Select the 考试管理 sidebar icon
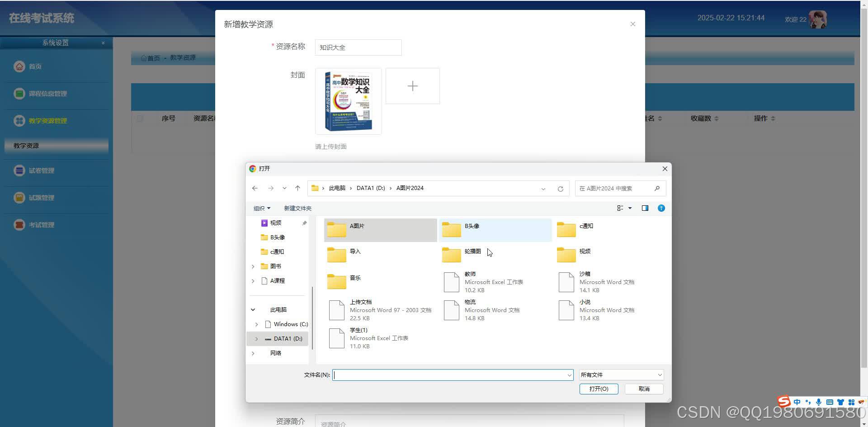The width and height of the screenshot is (868, 427). (x=19, y=224)
